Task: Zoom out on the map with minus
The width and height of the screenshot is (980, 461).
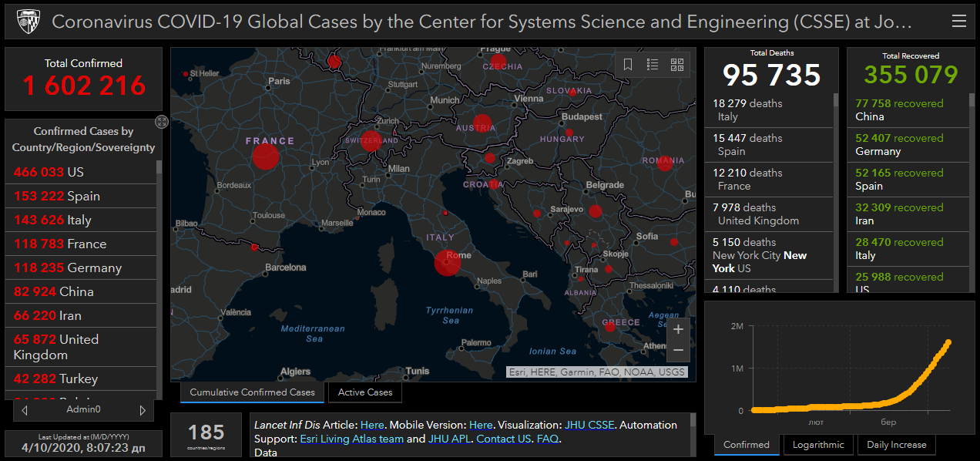Action: 678,350
